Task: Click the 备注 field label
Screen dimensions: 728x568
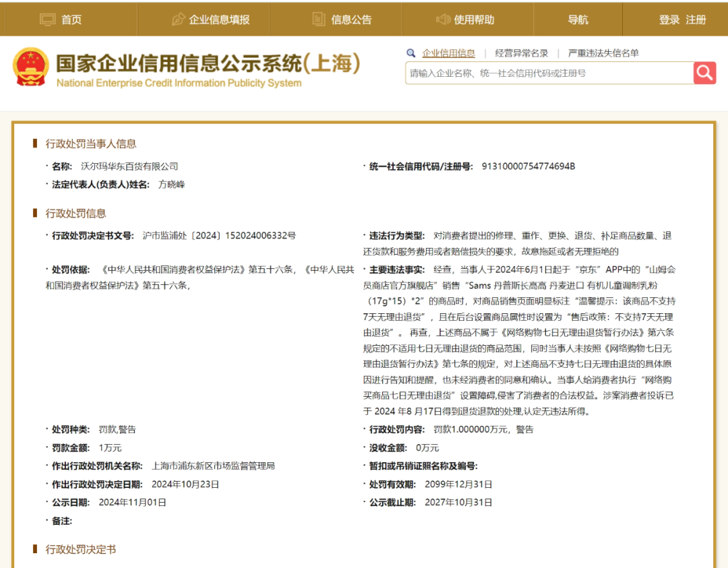Action: [x=62, y=521]
